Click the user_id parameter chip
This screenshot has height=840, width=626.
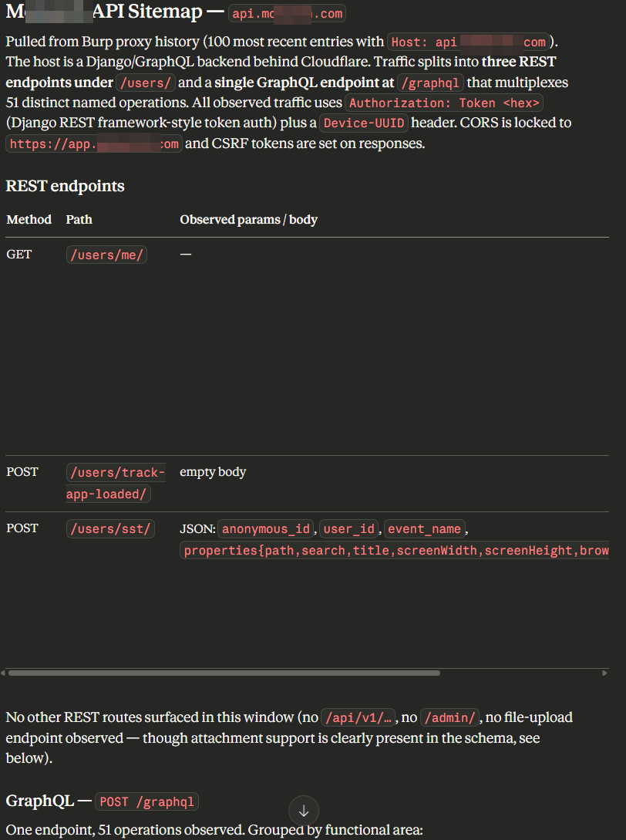coord(349,529)
